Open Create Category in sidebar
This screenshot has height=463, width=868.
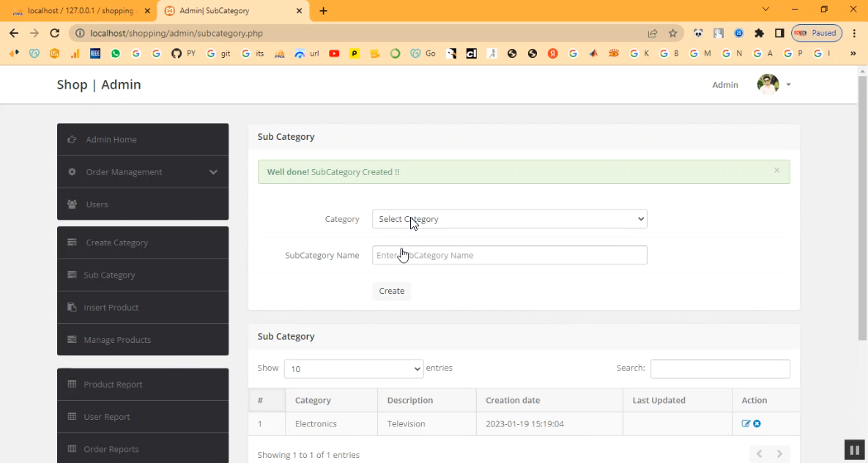pyautogui.click(x=116, y=242)
